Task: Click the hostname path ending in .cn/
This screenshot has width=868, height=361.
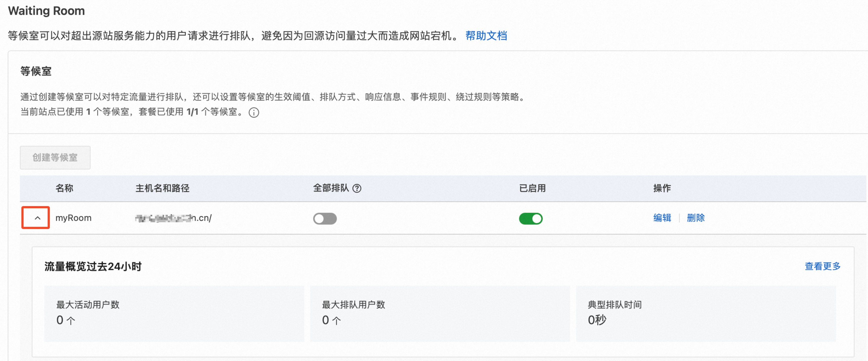Action: click(174, 218)
